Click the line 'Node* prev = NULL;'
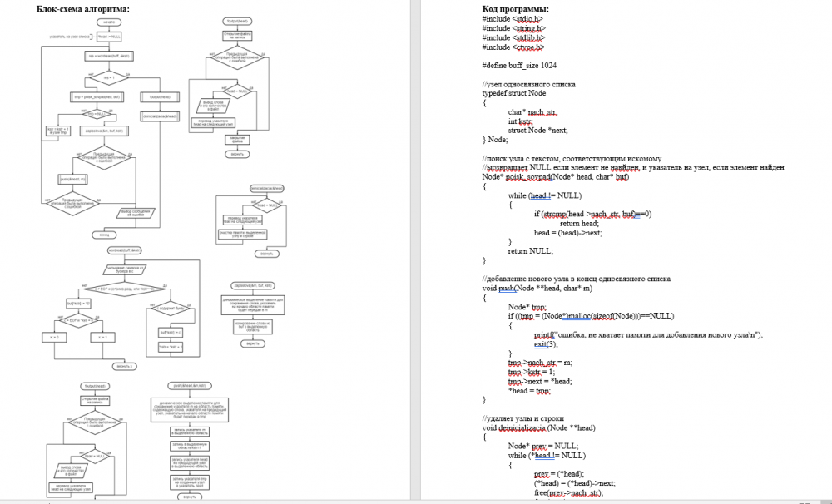The width and height of the screenshot is (832, 504). click(x=543, y=446)
